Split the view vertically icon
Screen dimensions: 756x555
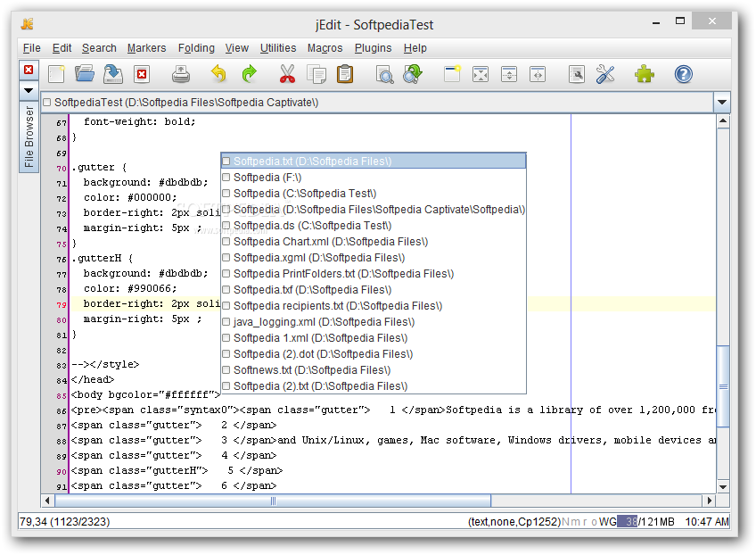click(x=538, y=74)
